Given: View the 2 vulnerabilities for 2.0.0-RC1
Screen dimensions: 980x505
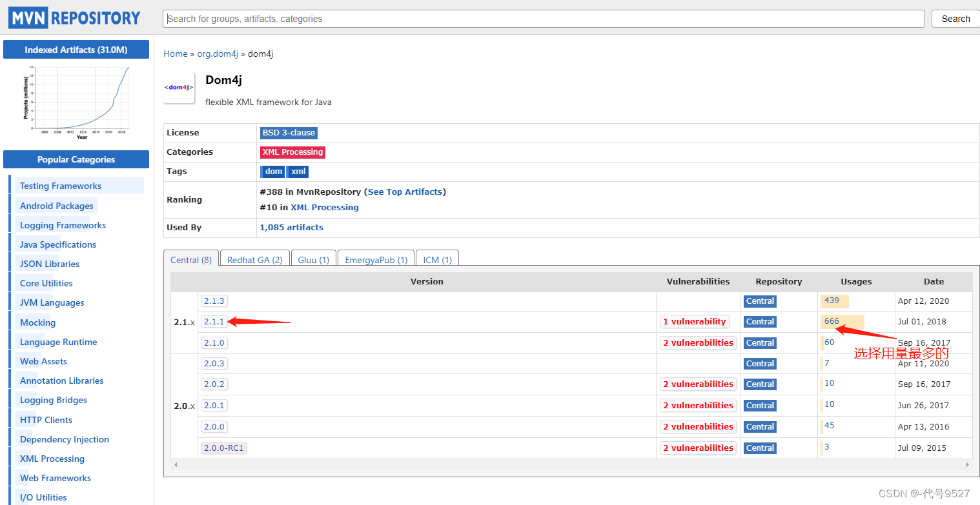Looking at the screenshot, I should point(699,448).
